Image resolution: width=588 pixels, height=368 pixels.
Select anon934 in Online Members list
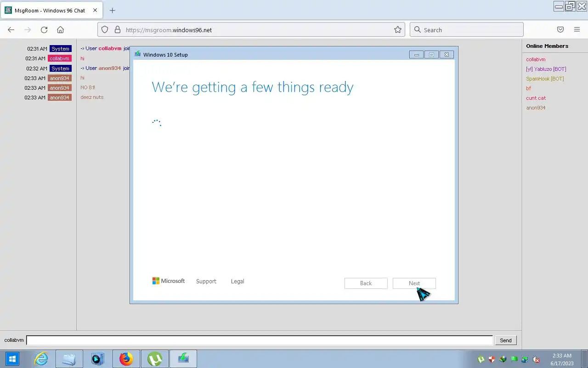(536, 108)
